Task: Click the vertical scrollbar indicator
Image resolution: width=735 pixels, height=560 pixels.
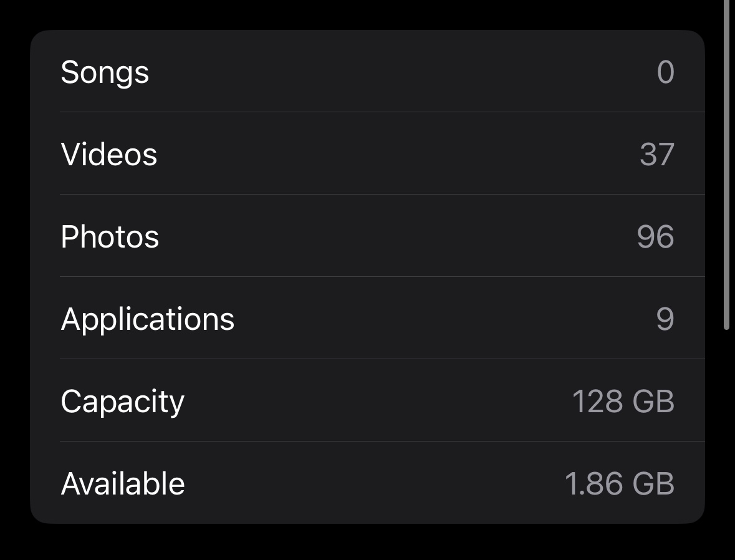Action: click(x=726, y=165)
